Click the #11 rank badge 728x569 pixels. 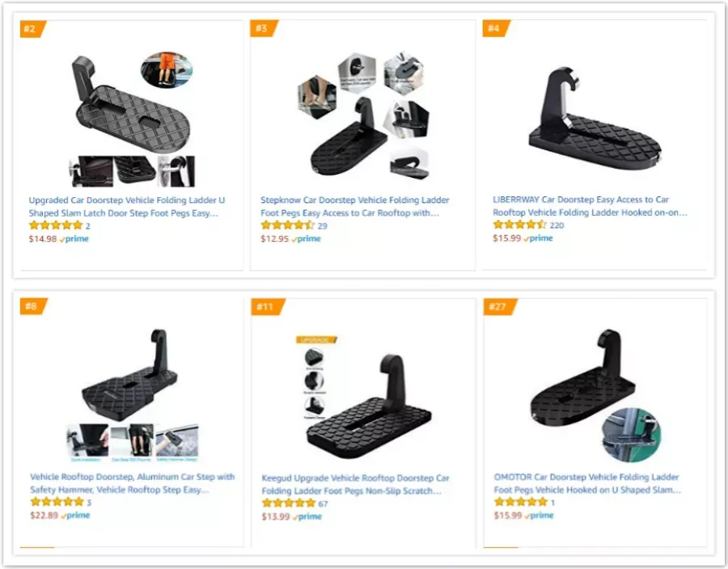268,306
